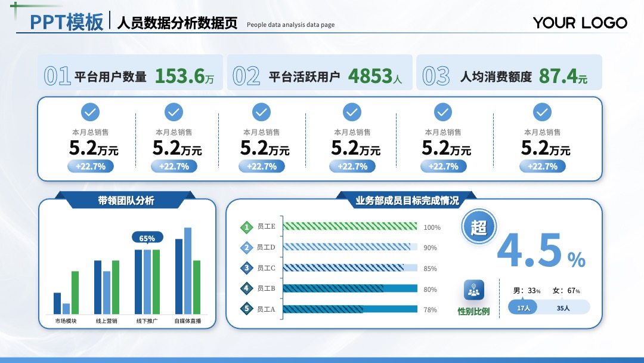This screenshot has width=644, height=363.
Task: Select the 员工B progress bar
Action: pyautogui.click(x=351, y=288)
